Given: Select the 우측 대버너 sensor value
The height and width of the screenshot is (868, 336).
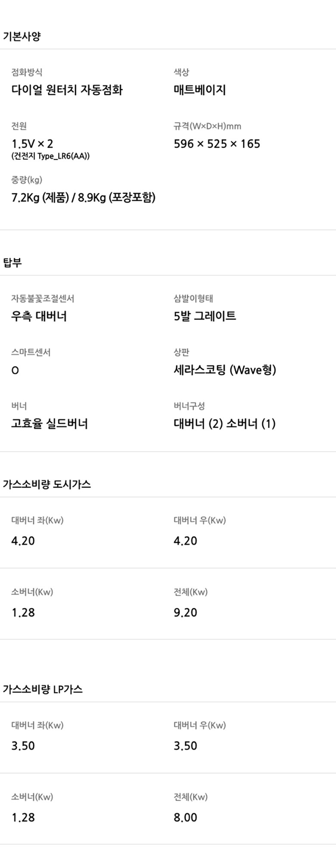Looking at the screenshot, I should tap(39, 316).
